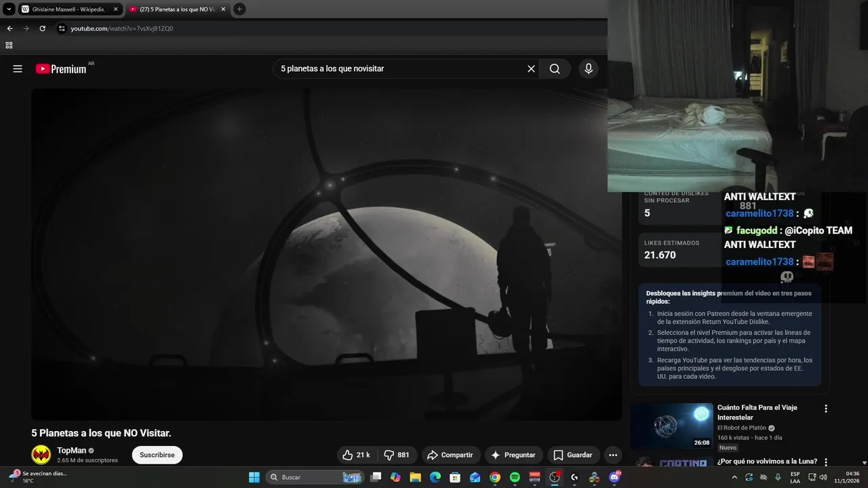Screen dimensions: 868x488
Task: Open the YouTube hamburger guide menu
Action: click(x=18, y=68)
